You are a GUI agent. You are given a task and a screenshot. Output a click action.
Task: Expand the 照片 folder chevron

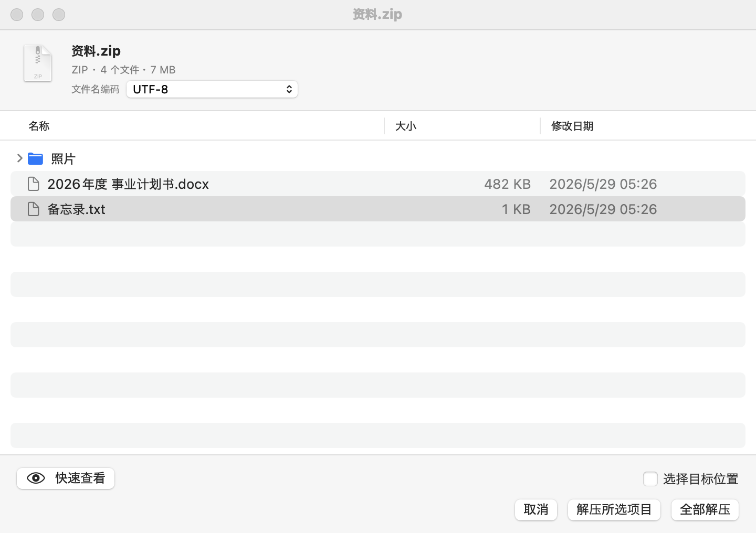click(19, 158)
